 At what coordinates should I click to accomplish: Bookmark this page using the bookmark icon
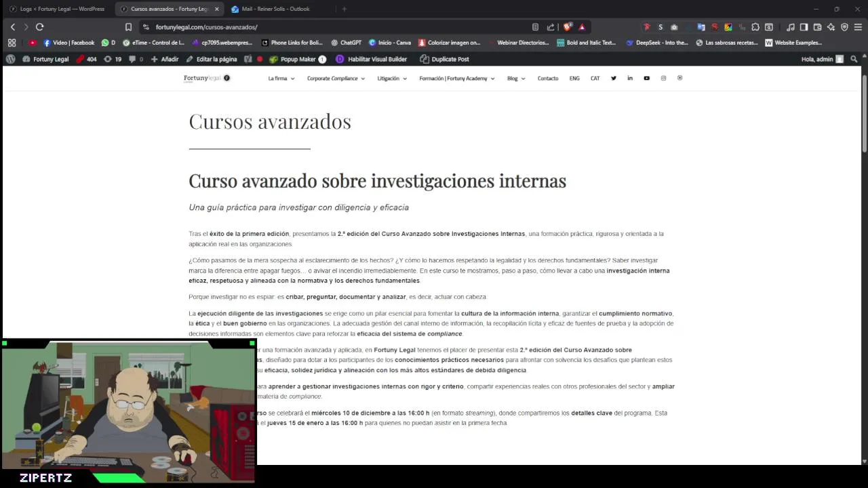click(128, 27)
